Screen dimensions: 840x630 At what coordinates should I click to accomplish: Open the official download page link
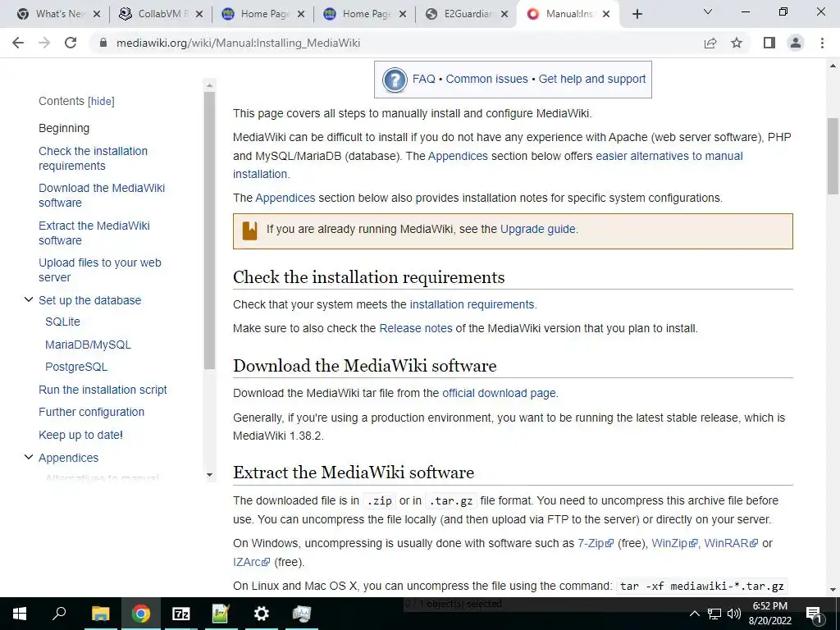click(499, 393)
